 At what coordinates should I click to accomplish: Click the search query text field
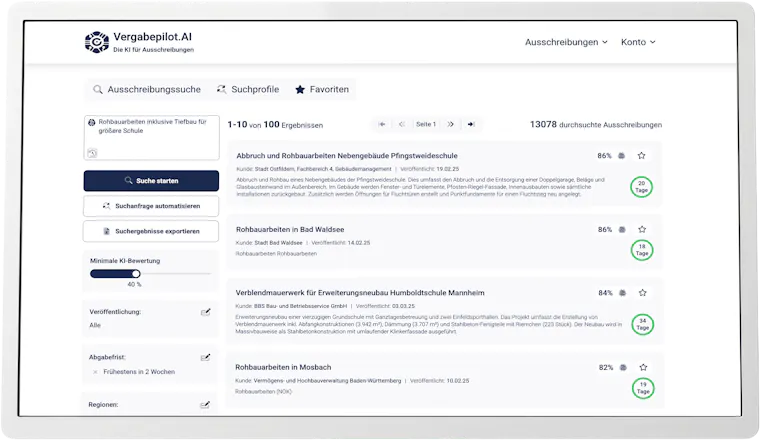pyautogui.click(x=151, y=138)
